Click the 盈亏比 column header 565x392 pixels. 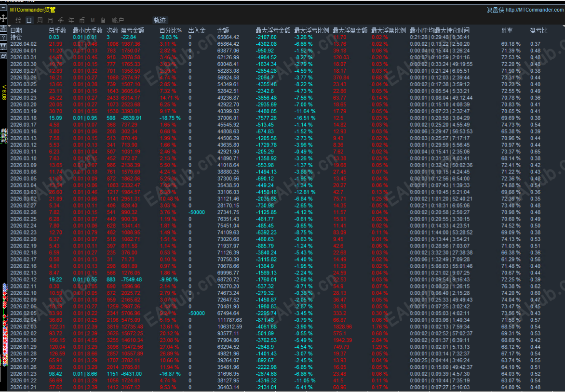tap(538, 31)
